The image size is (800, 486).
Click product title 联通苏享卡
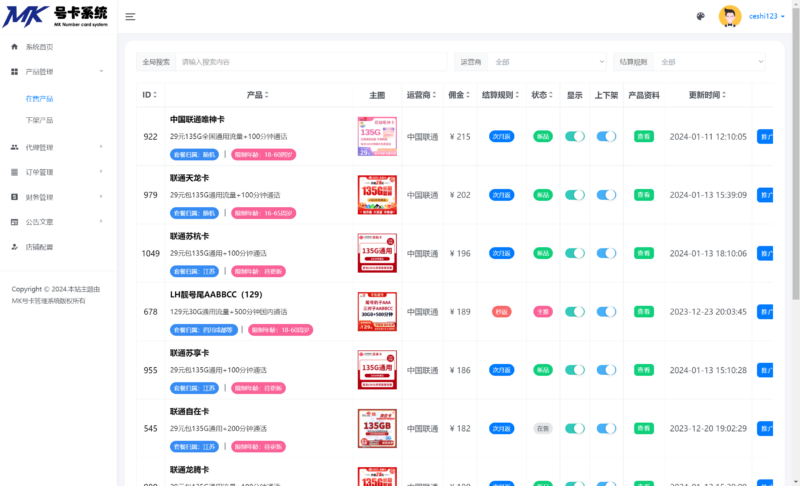(x=189, y=353)
